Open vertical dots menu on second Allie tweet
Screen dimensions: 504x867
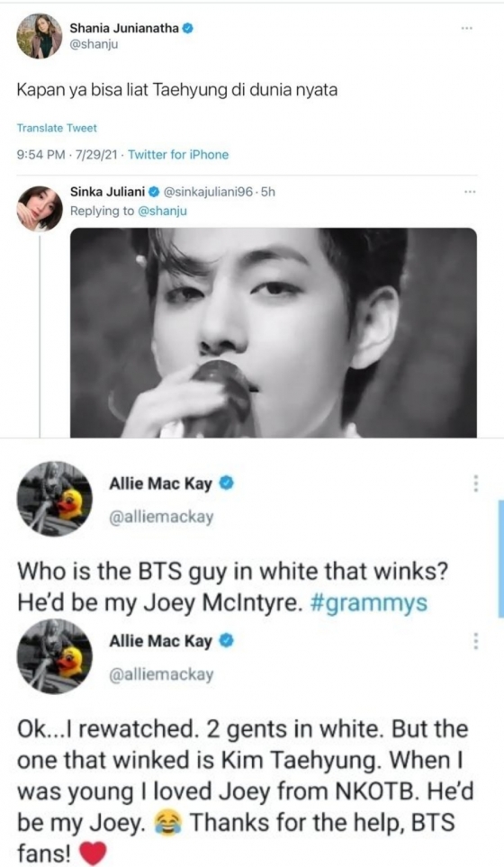pos(475,641)
